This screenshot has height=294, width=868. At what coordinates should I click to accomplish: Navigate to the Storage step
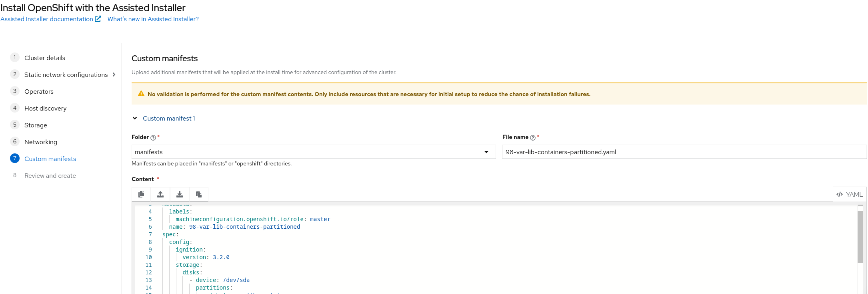tap(36, 125)
